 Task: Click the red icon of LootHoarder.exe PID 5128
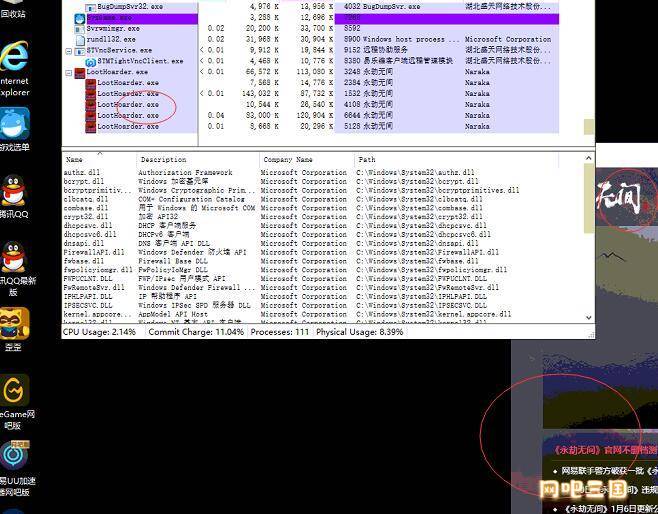coord(91,127)
